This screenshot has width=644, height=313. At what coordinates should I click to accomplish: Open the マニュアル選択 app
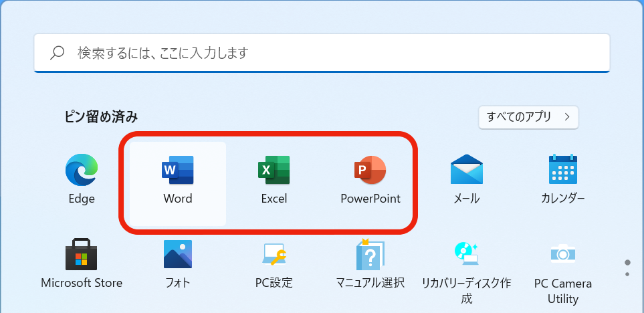point(370,264)
